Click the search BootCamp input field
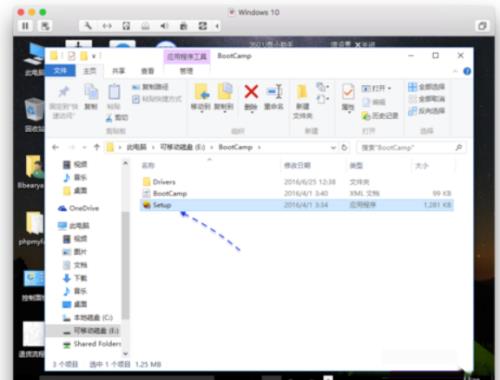Screen dimensions: 500x380 [x=411, y=147]
